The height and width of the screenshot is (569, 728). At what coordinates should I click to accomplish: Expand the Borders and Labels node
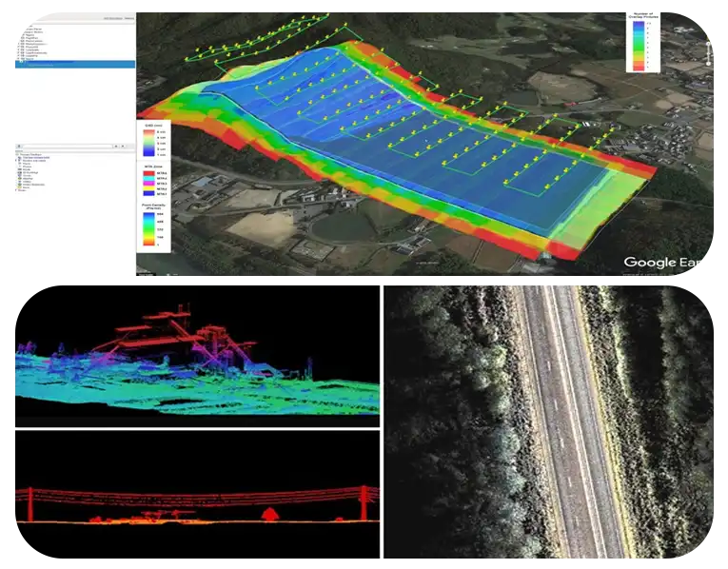coord(16,162)
